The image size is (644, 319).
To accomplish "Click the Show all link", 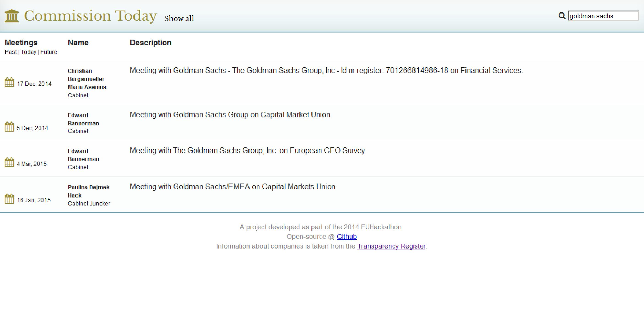I will [x=179, y=19].
